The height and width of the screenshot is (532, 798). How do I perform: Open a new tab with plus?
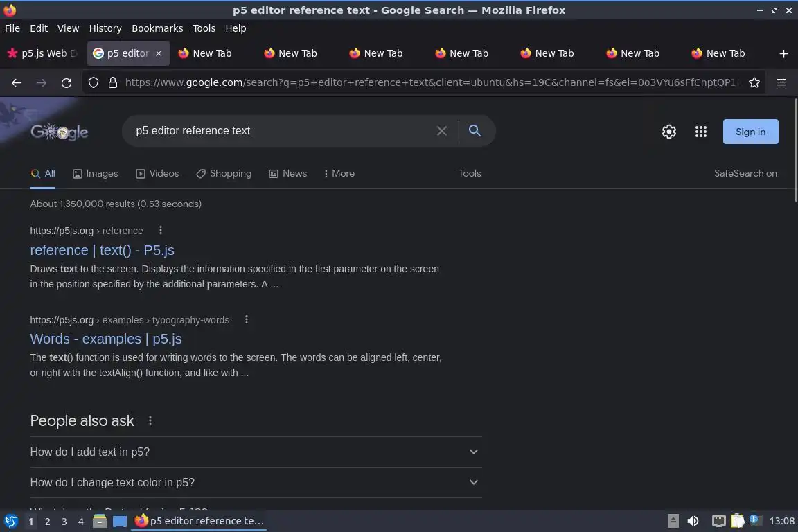(783, 53)
